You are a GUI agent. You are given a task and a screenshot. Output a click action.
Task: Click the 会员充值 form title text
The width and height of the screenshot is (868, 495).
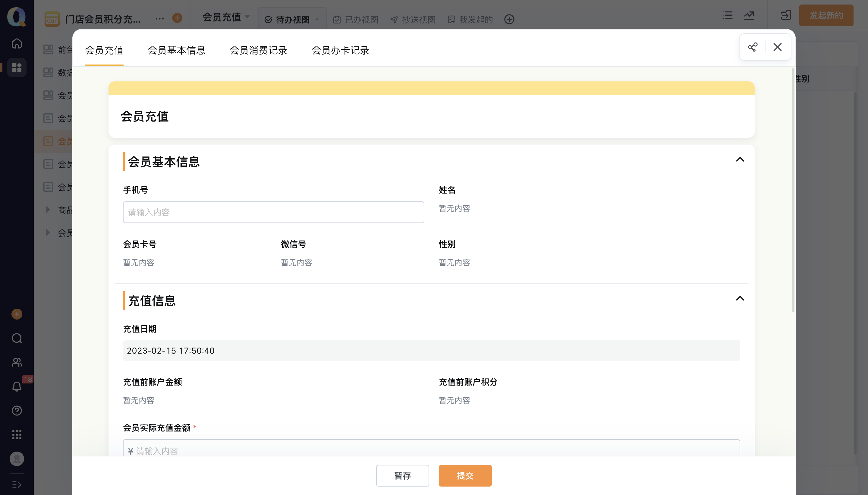coord(144,116)
